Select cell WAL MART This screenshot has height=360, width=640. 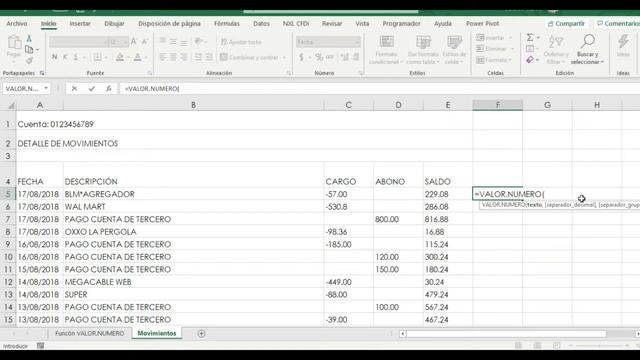tap(193, 207)
